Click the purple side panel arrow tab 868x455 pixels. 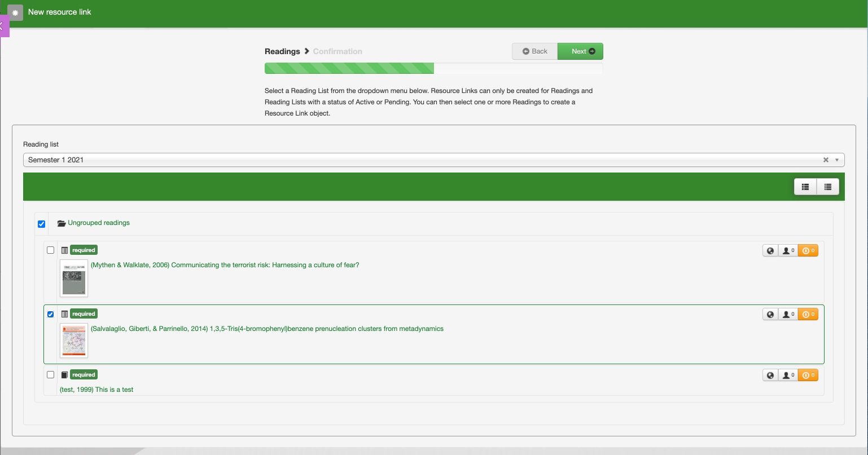4,26
